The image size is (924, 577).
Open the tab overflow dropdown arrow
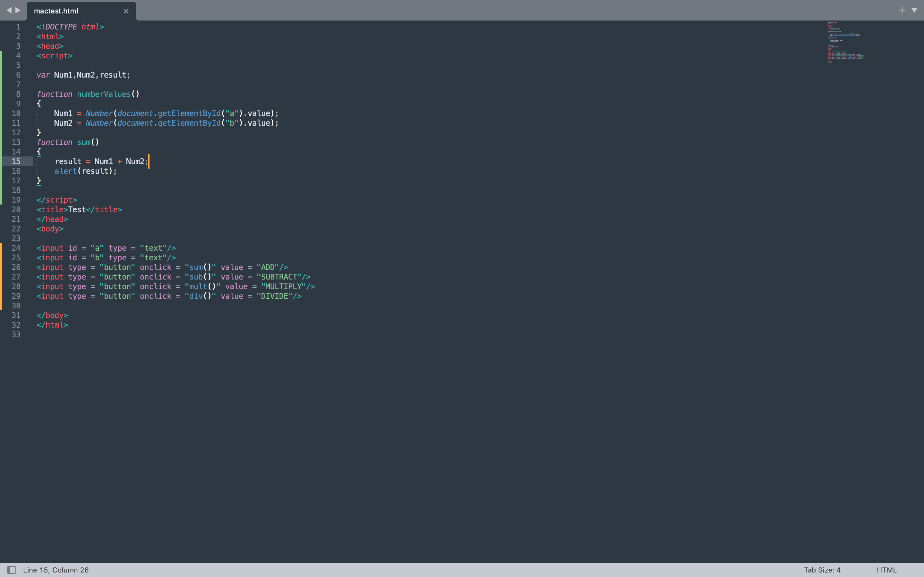point(915,10)
